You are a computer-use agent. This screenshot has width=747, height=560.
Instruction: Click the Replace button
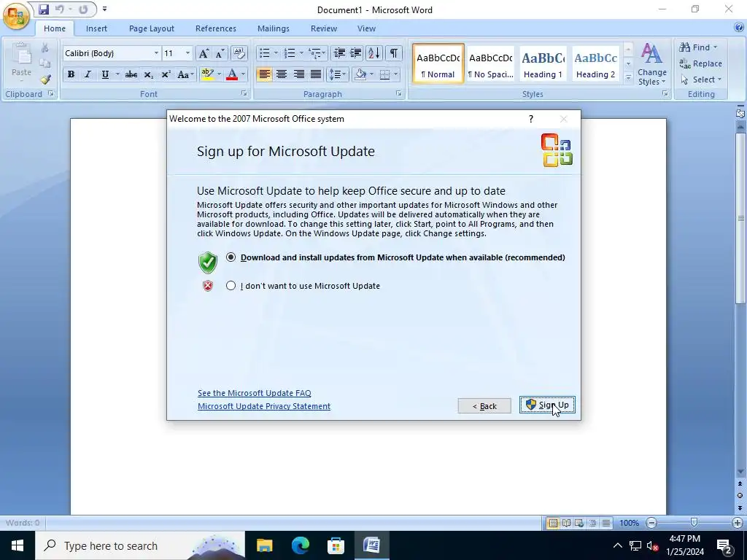click(x=700, y=63)
